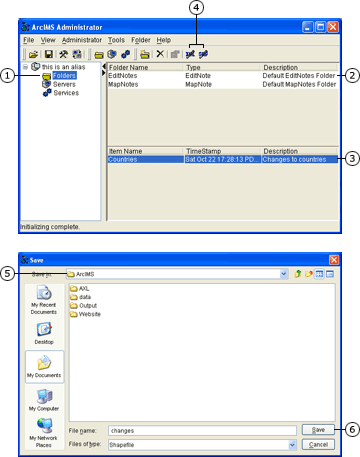Screen dimensions: 360x457
Task: Select the MapNotes folder row
Action: point(223,84)
